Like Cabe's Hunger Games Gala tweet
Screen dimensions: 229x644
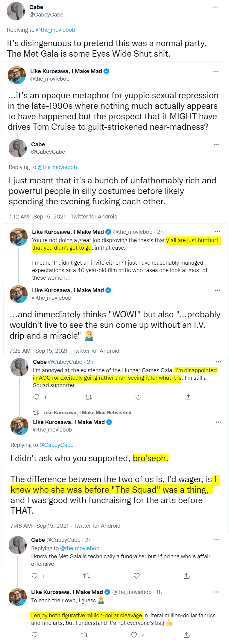point(138,397)
